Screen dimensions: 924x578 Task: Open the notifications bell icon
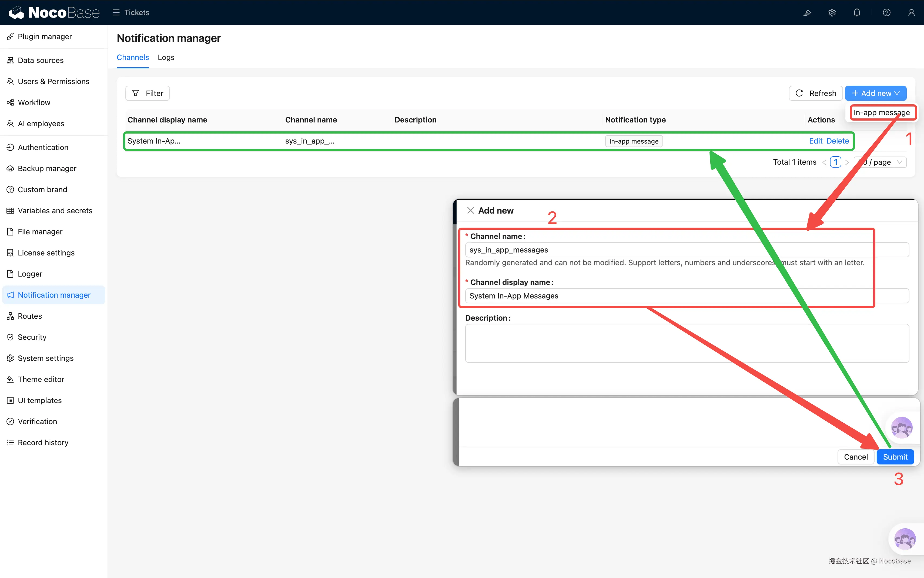click(857, 13)
